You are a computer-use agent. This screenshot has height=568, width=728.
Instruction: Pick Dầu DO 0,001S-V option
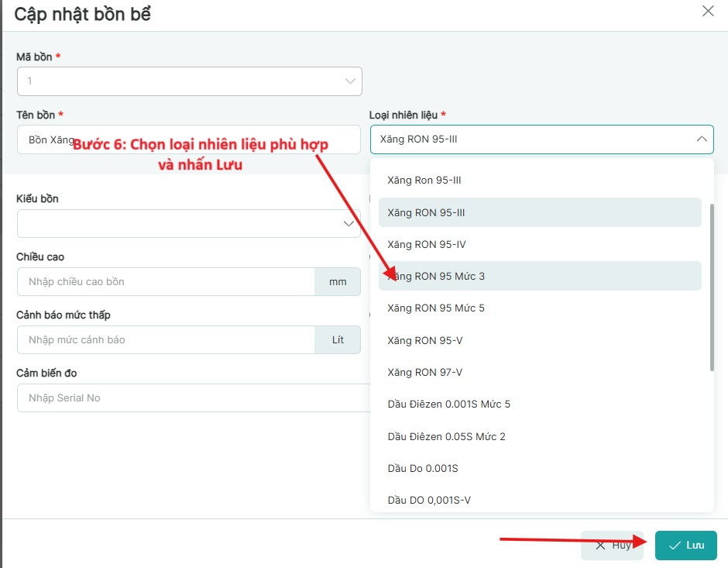(429, 500)
